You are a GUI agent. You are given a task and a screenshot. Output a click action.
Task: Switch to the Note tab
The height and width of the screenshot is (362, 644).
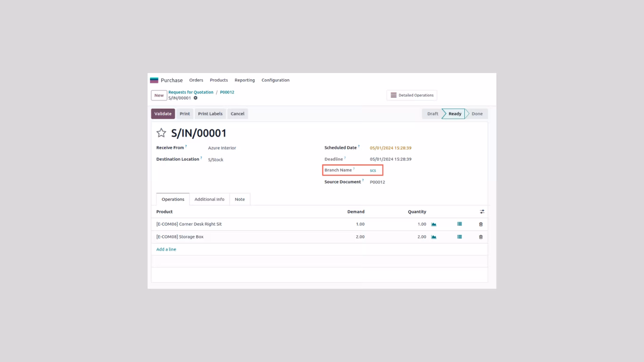239,199
